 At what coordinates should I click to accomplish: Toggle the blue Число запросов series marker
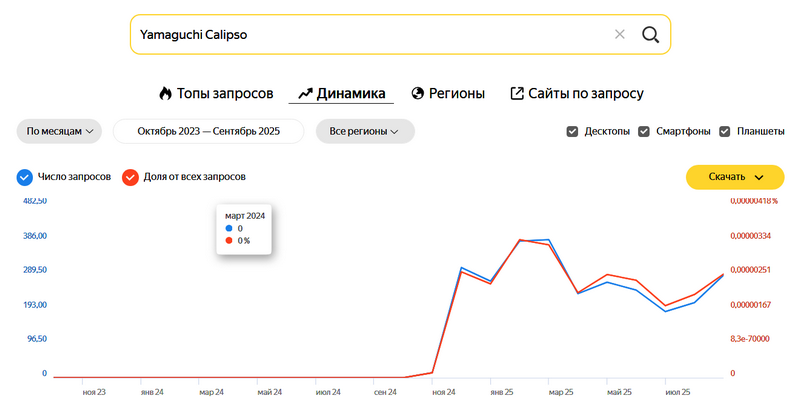click(x=25, y=177)
